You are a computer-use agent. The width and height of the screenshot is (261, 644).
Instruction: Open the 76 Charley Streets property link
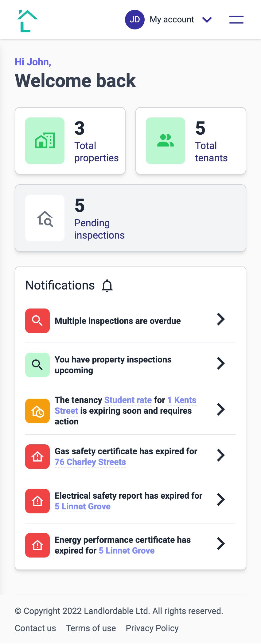pos(90,462)
